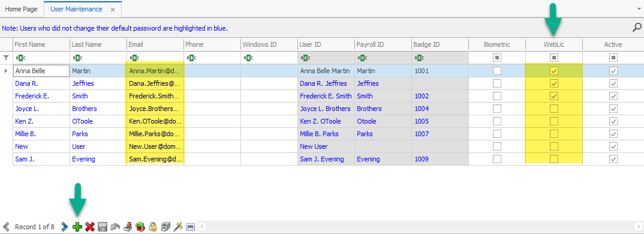The height and width of the screenshot is (234, 644).
Task: Refresh data with the green-red arrows icon
Action: pyautogui.click(x=140, y=227)
